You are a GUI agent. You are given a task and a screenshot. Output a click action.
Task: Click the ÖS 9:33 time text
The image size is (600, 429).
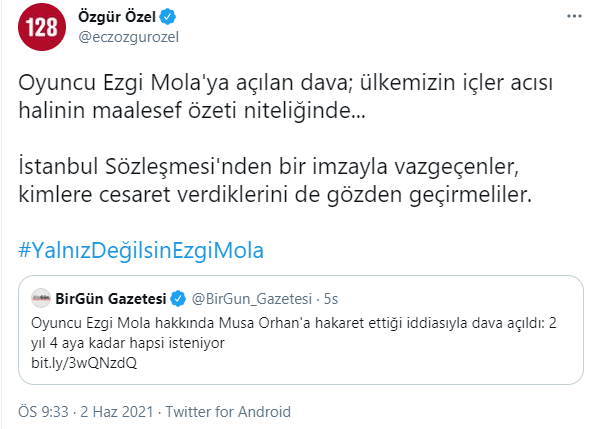[44, 411]
